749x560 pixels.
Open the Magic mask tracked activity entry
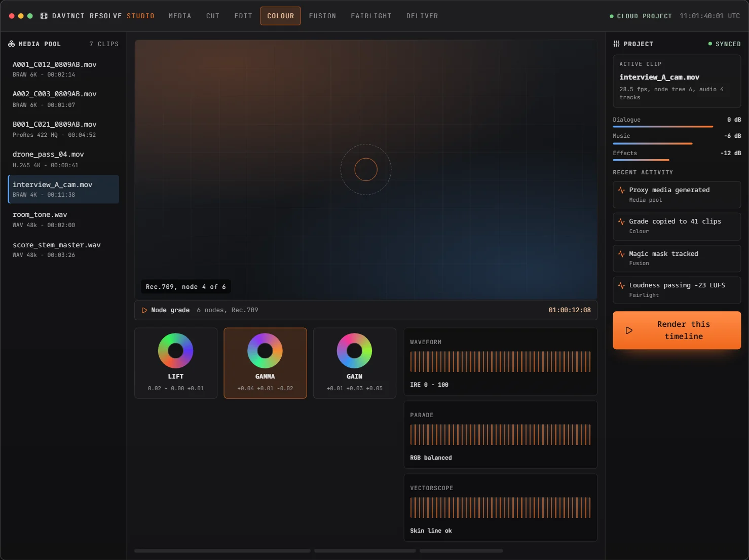coord(677,258)
